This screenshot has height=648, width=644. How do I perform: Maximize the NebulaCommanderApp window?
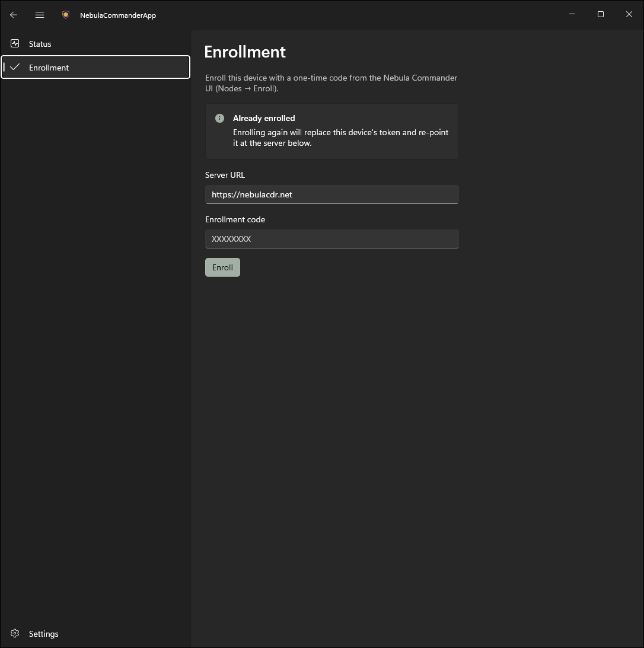pyautogui.click(x=601, y=14)
